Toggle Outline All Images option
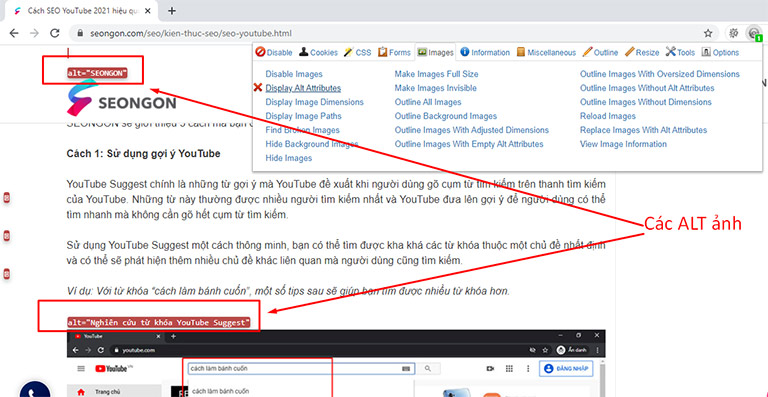Image resolution: width=768 pixels, height=397 pixels. (428, 102)
